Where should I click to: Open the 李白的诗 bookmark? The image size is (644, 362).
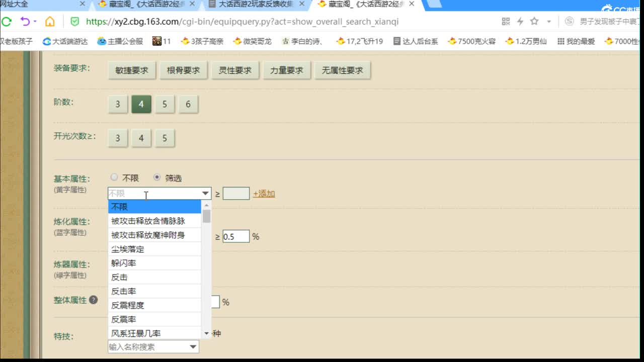pos(303,41)
